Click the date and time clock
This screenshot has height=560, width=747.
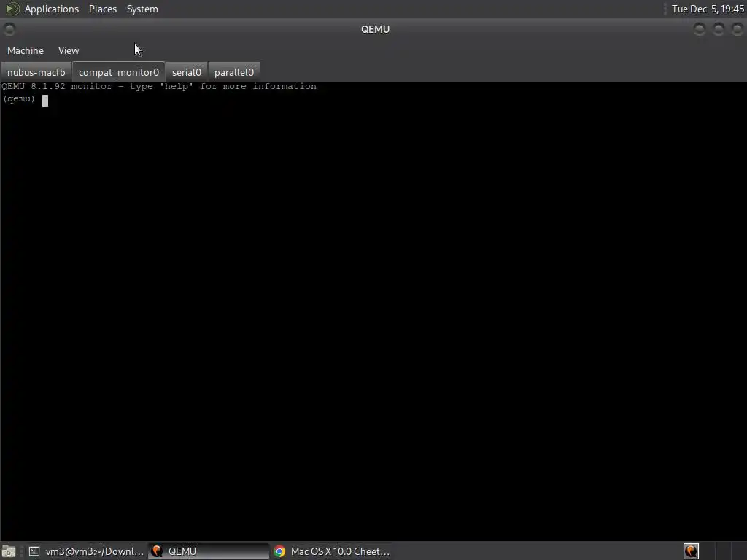[708, 9]
